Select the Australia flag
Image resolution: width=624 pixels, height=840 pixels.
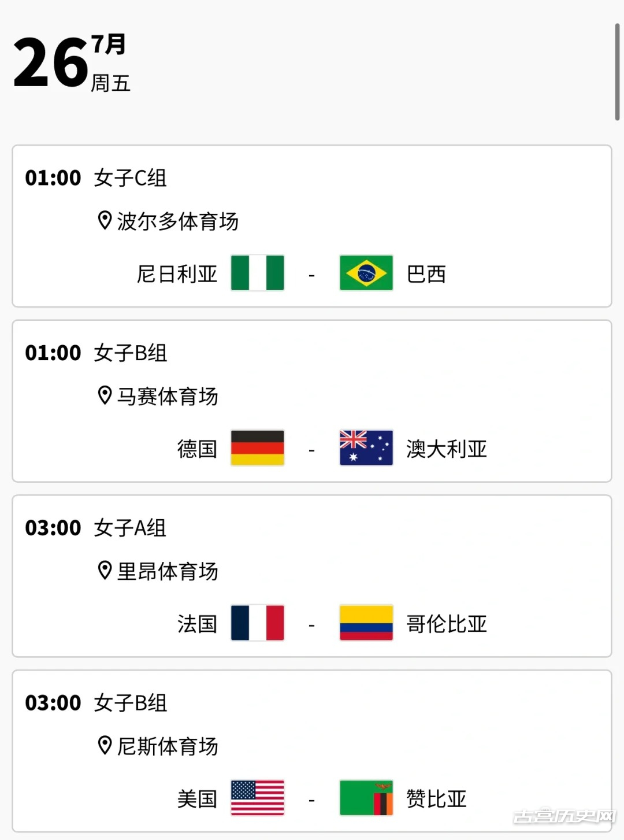tap(366, 448)
